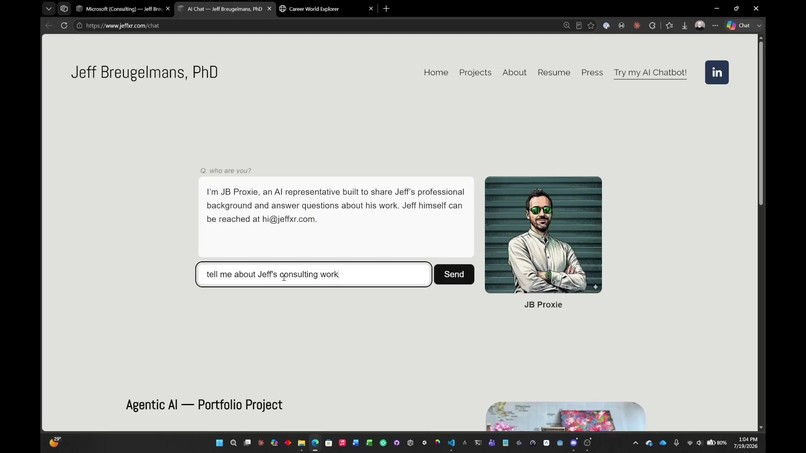Visit the Press page link

[x=592, y=73]
